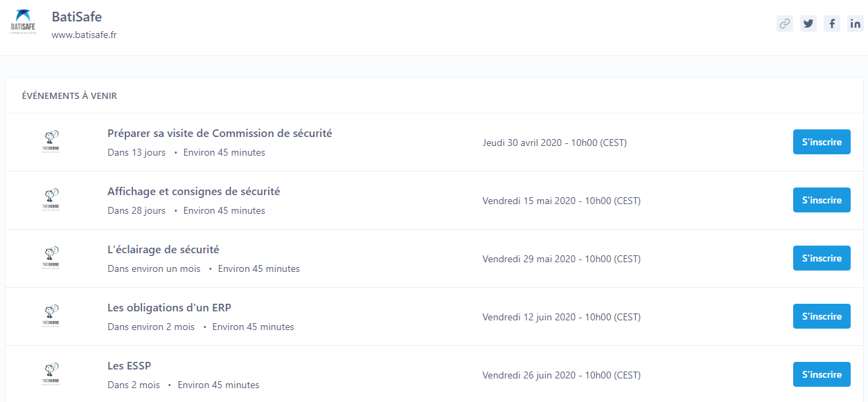
Task: Open Les obligations d'un ERP event
Action: point(169,308)
